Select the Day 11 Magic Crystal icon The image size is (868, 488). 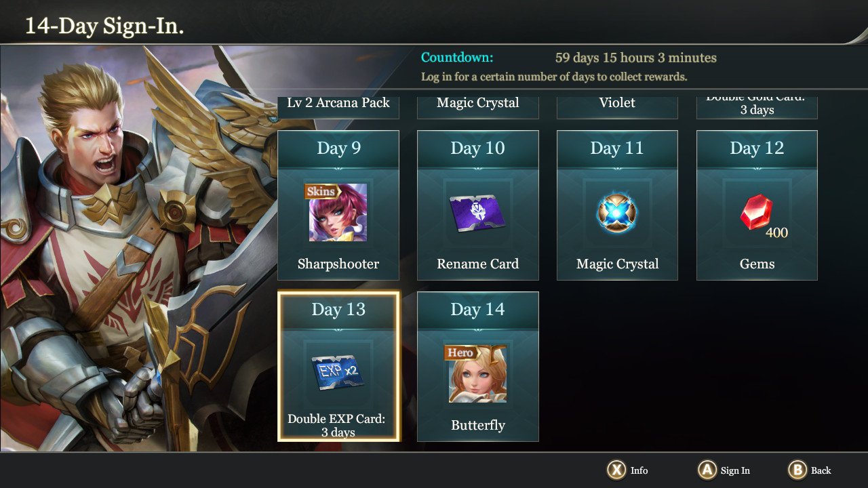click(x=617, y=214)
